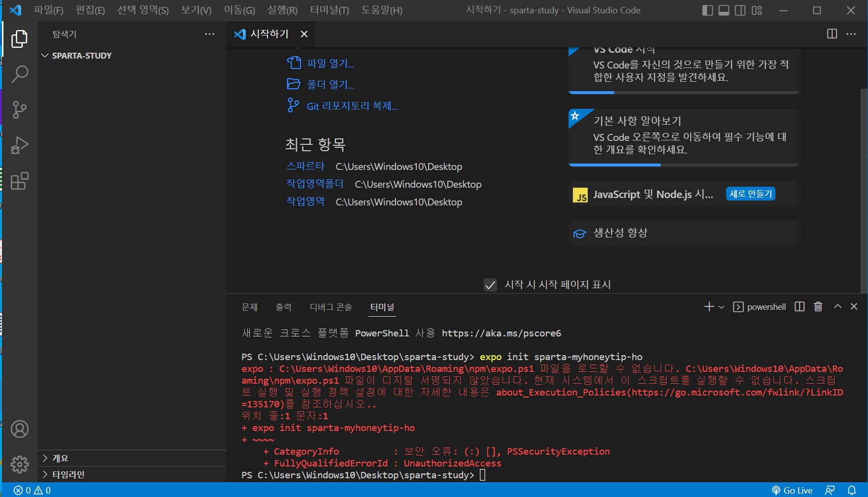Open recent item 작업영역폴더
868x497 pixels.
tap(315, 184)
